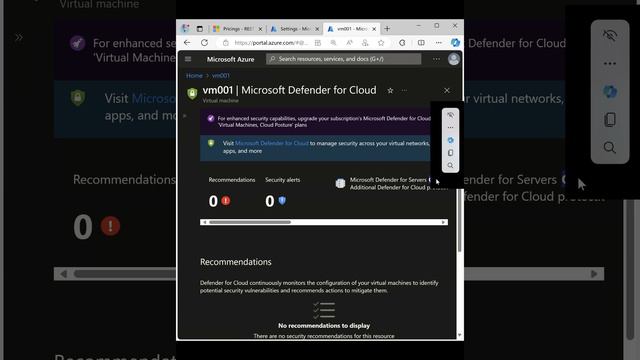The width and height of the screenshot is (640, 360).
Task: Open more actions ellipsis beside blade title
Action: pos(404,91)
